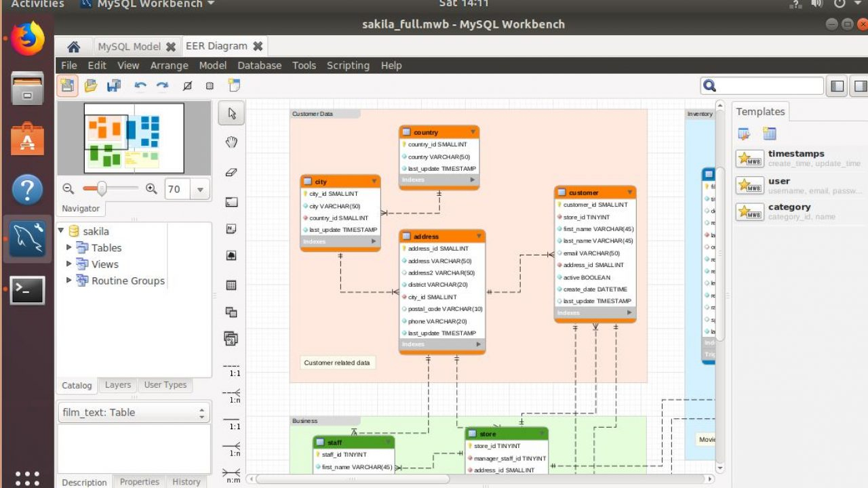The width and height of the screenshot is (868, 488).
Task: Open the Model menu
Action: point(212,66)
